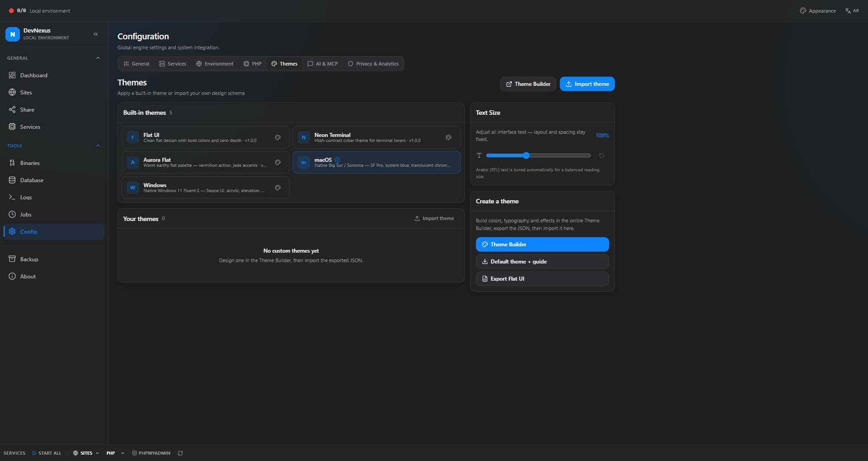Open the Jobs page
Viewport: 868px width, 461px height.
coord(54,215)
